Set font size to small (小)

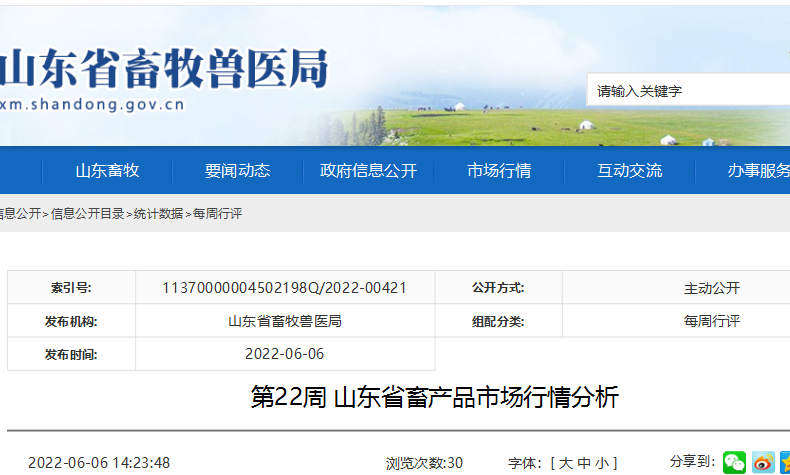(601, 463)
